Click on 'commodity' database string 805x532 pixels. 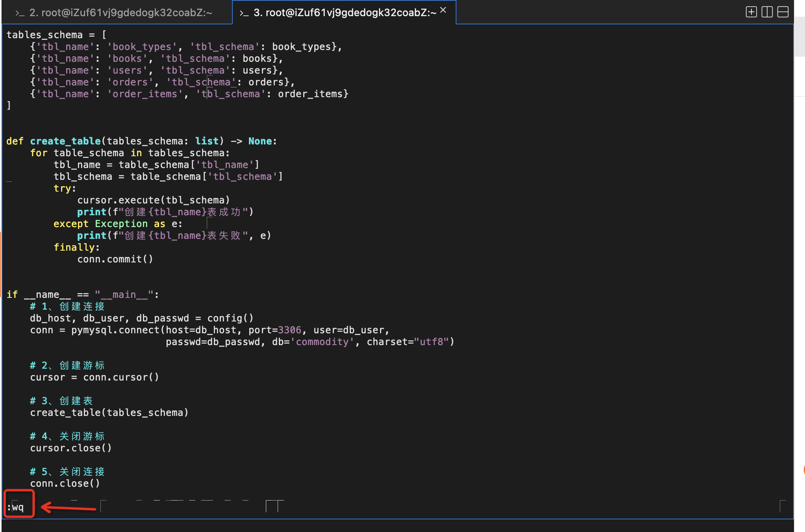pos(322,342)
